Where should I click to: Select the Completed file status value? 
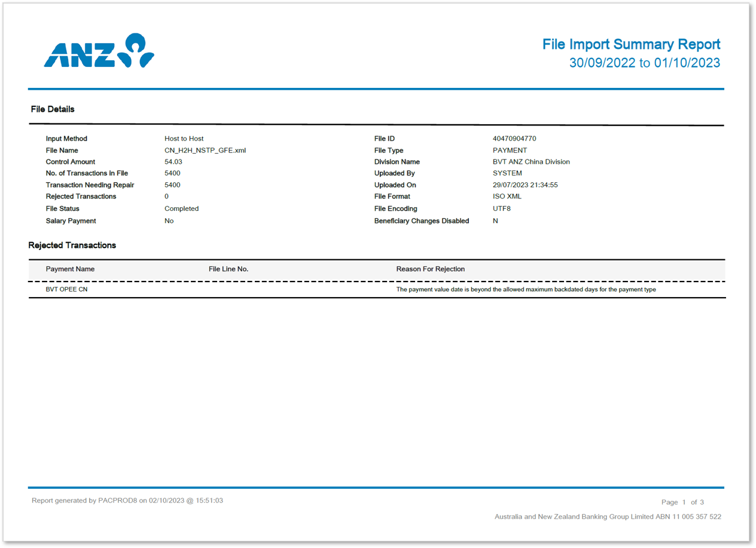[181, 208]
